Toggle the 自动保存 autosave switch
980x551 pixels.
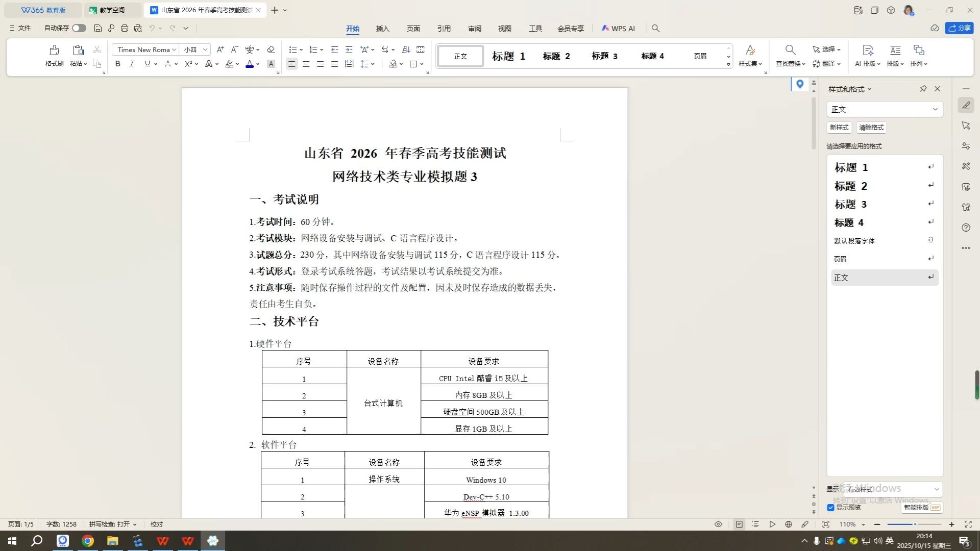point(79,28)
